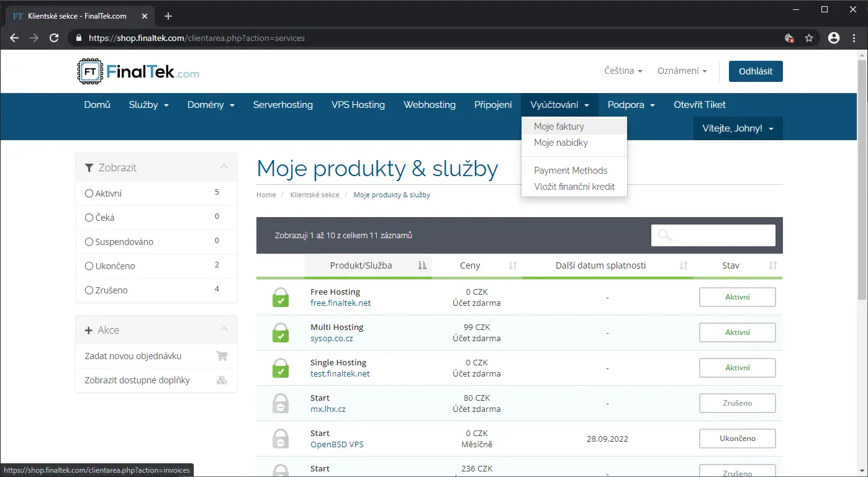Select the Ukončeno filter radio button
The image size is (868, 477).
pyautogui.click(x=89, y=266)
